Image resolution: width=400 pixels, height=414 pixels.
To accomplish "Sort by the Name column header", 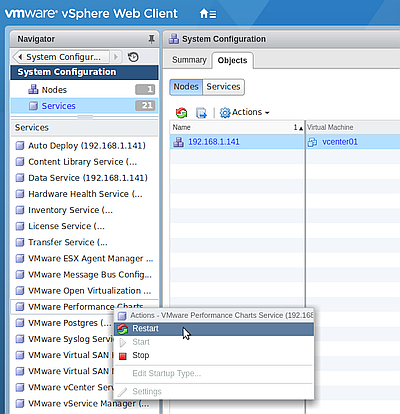I will tap(237, 127).
